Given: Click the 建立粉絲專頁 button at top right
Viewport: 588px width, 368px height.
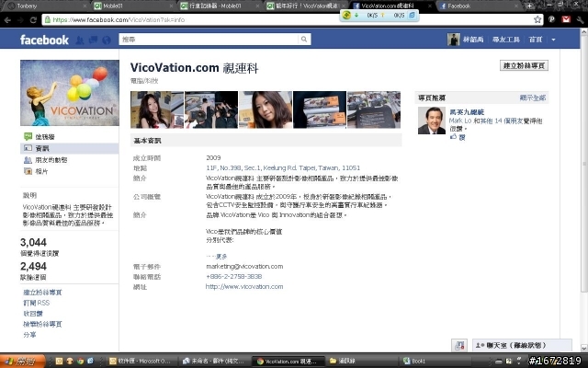Looking at the screenshot, I should click(524, 65).
